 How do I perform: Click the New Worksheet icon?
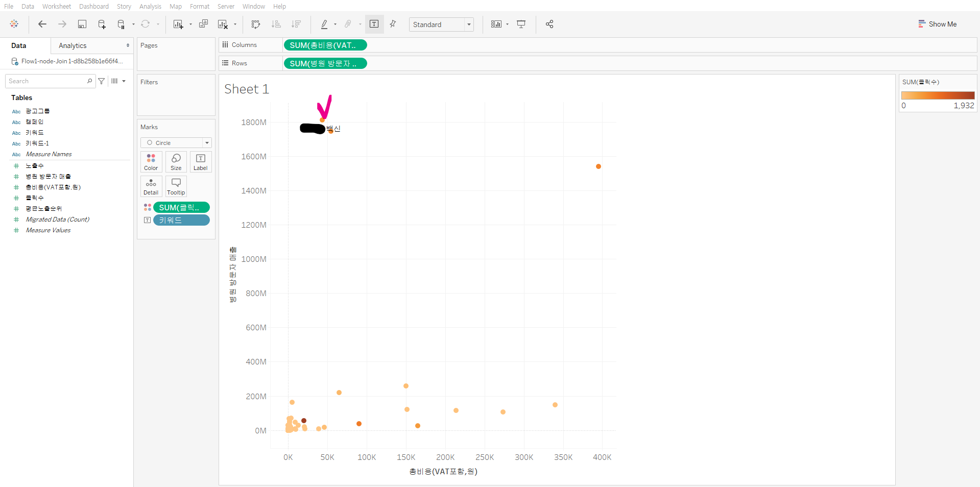178,24
